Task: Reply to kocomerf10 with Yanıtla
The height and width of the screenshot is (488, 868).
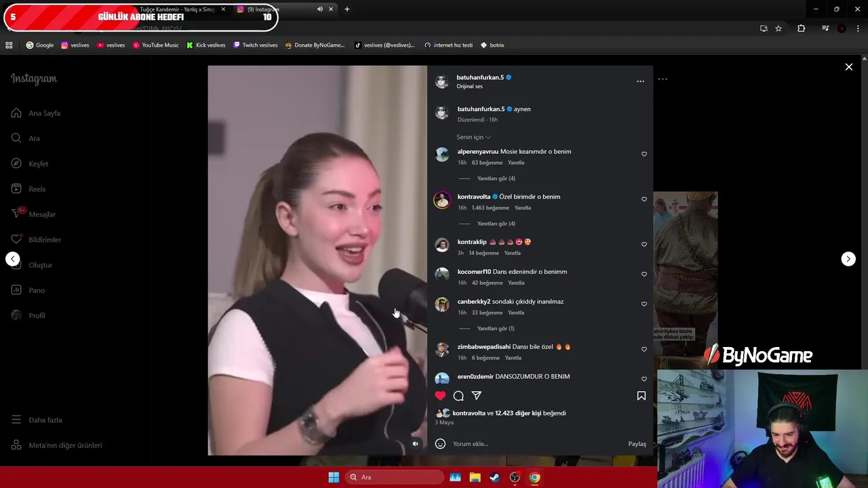Action: tap(516, 283)
